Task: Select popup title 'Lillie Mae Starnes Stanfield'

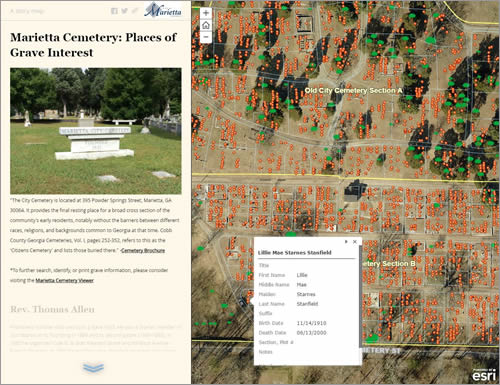Action: coord(295,253)
